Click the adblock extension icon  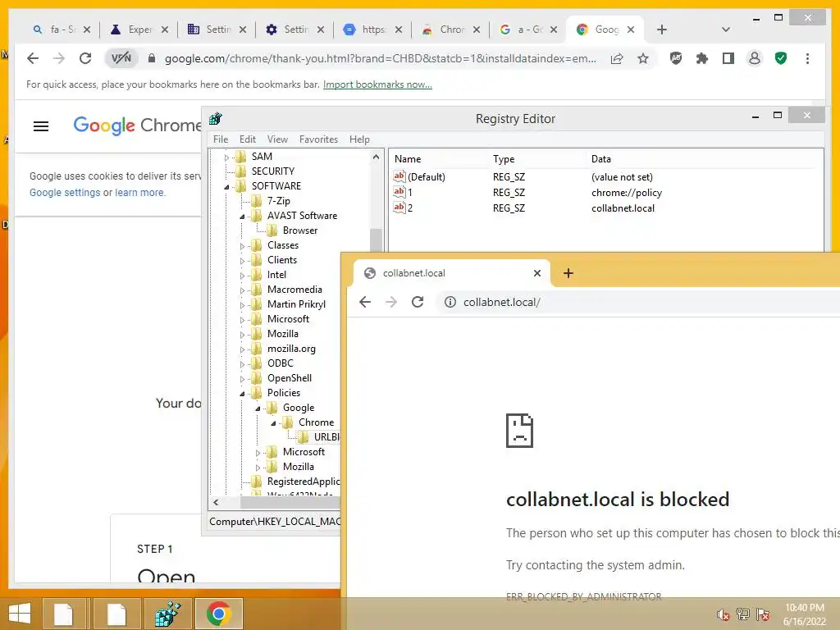point(676,58)
